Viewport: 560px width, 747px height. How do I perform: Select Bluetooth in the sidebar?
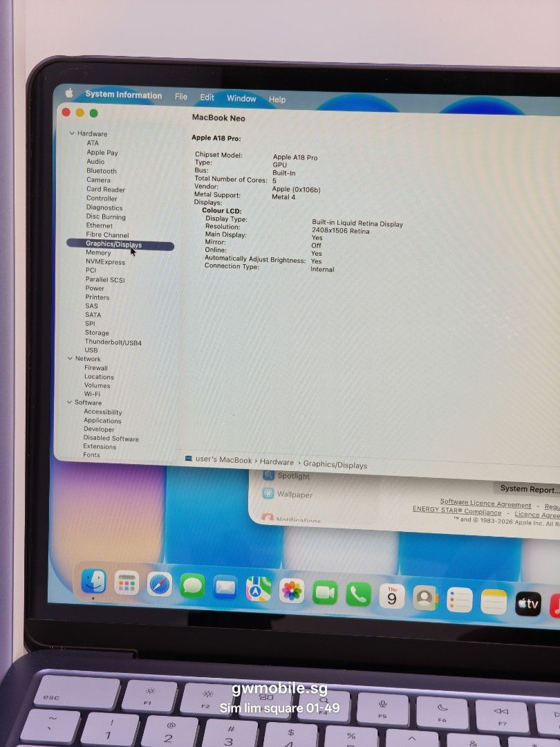point(102,171)
